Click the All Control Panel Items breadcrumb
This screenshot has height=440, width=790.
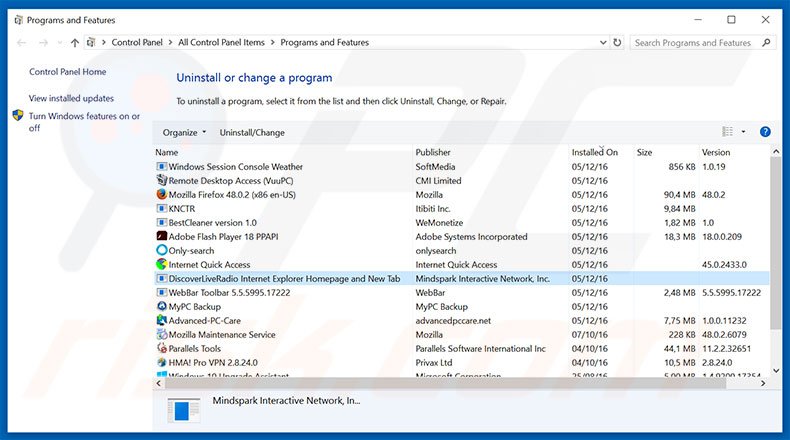click(x=221, y=43)
